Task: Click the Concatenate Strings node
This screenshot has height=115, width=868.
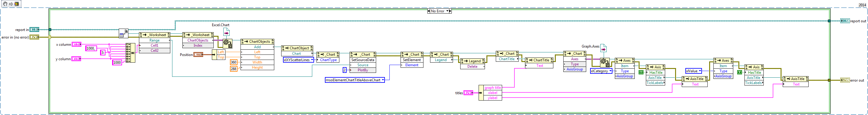Action: pyautogui.click(x=131, y=53)
